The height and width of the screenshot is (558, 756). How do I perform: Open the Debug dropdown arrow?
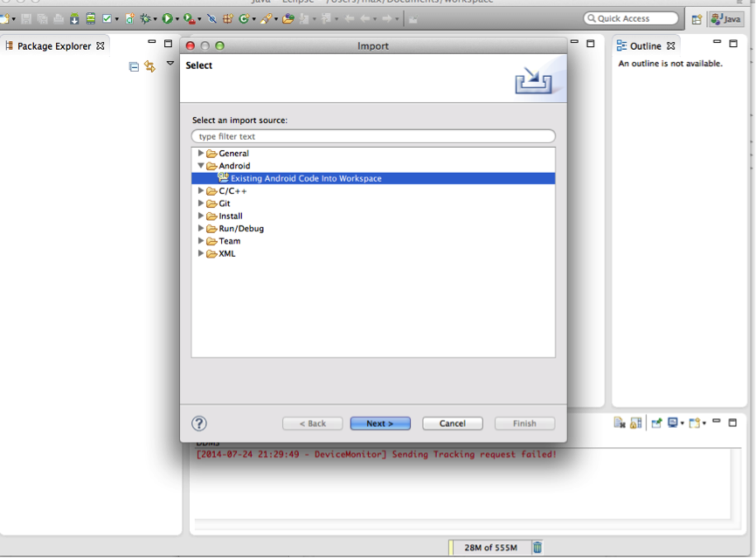click(156, 20)
